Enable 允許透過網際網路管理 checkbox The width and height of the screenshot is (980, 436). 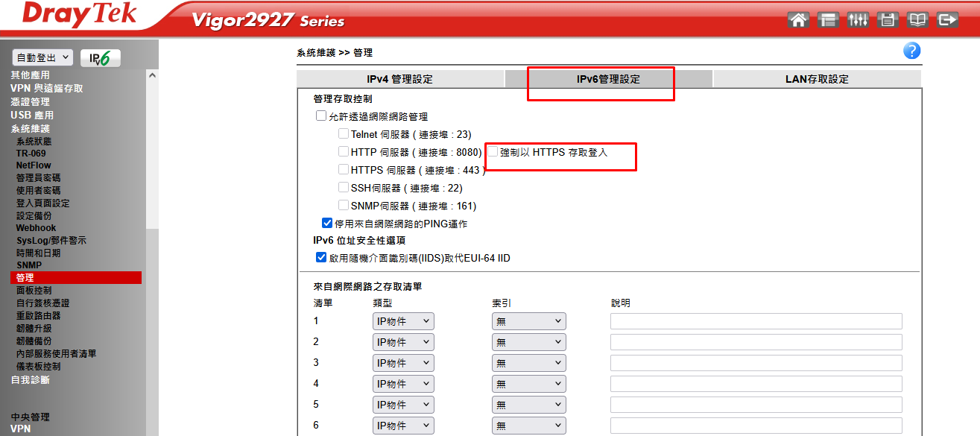[321, 116]
